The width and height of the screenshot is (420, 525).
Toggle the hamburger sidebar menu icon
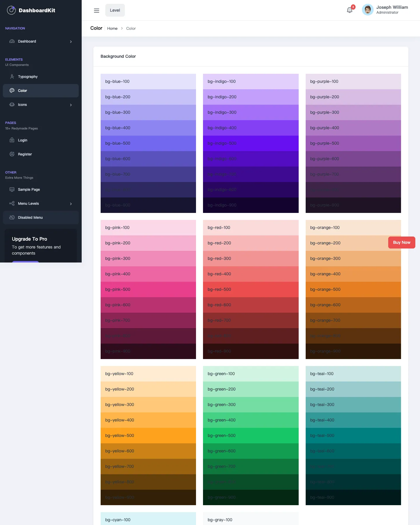coord(97,10)
